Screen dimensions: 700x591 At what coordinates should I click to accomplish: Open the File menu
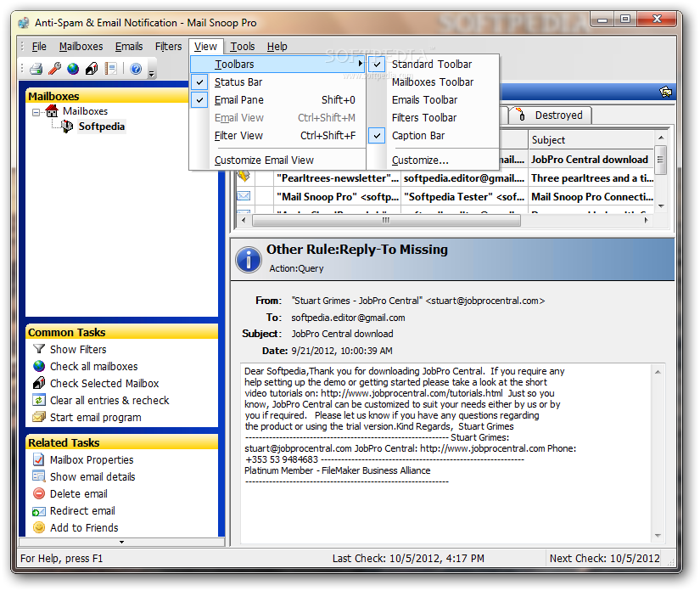point(39,47)
